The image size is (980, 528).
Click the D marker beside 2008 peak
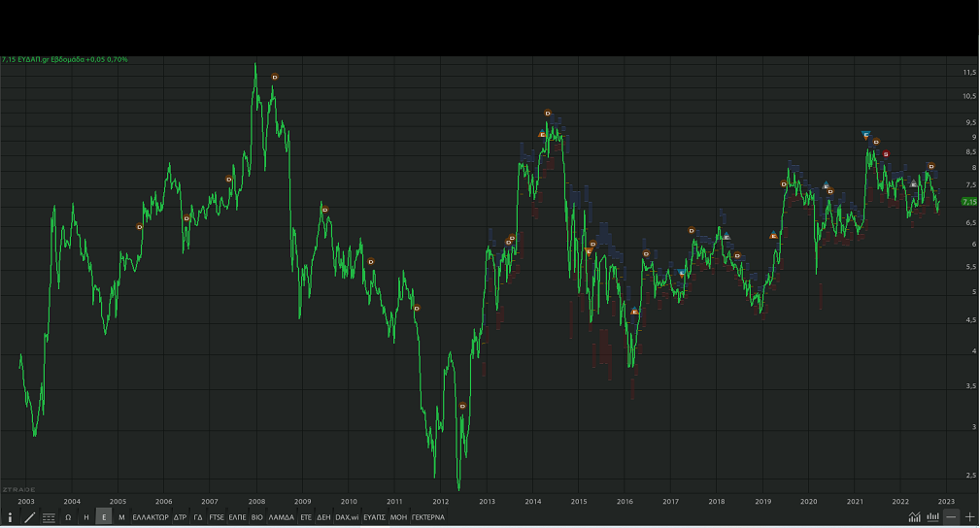point(274,77)
